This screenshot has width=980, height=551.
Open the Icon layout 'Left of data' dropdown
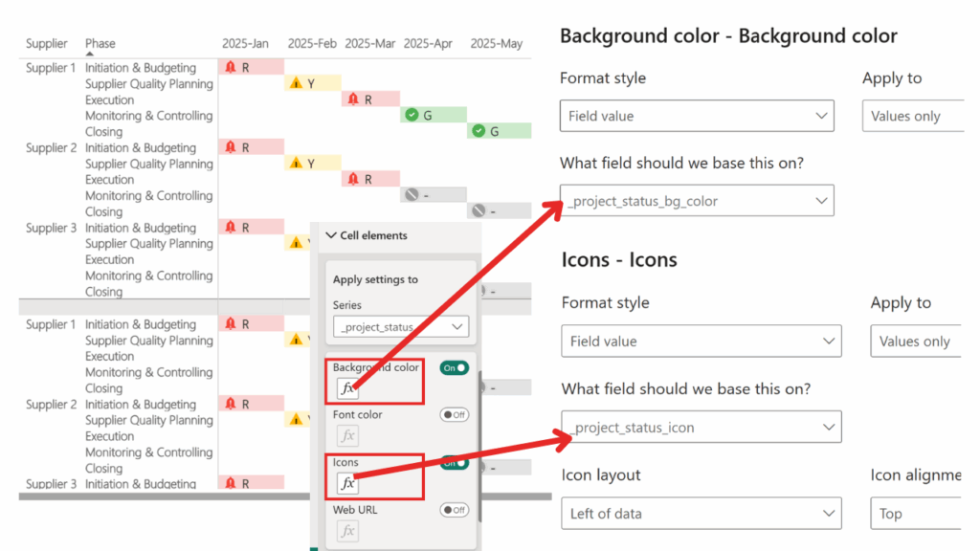(x=700, y=514)
